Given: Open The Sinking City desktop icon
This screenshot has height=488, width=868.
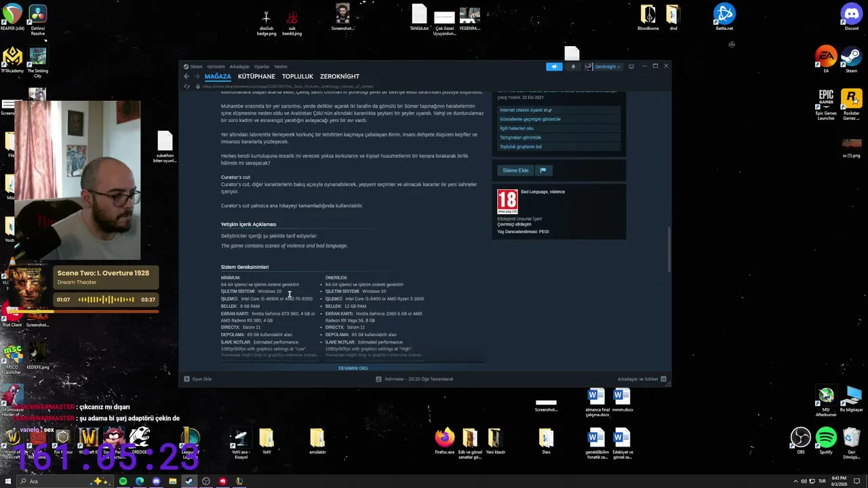Looking at the screenshot, I should [x=38, y=62].
